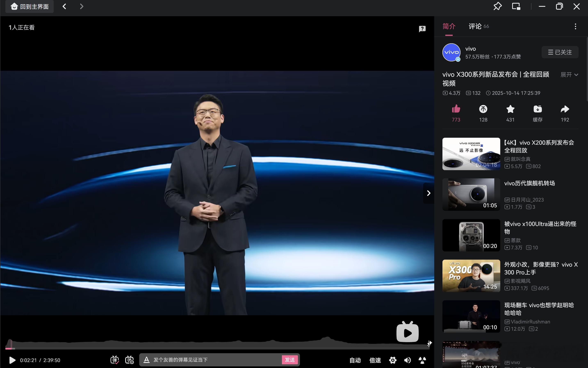This screenshot has height=368, width=588.
Task: Expand the video description with 展开
Action: tap(569, 75)
